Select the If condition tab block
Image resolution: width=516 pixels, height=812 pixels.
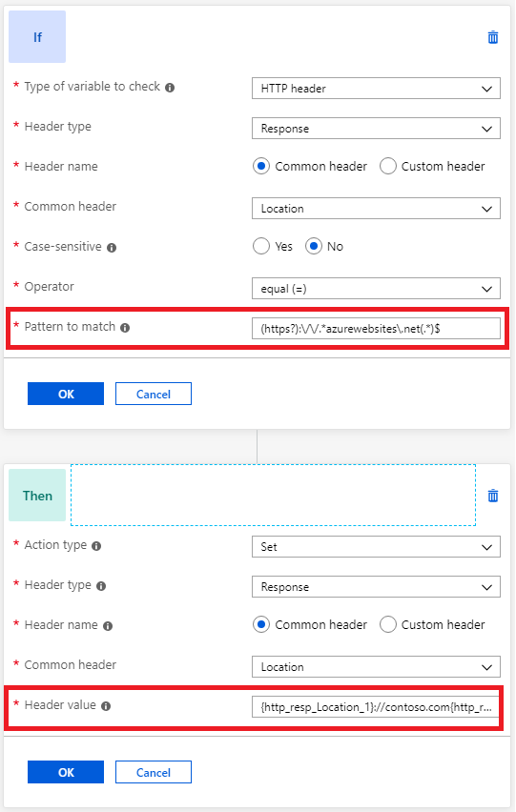[x=37, y=37]
